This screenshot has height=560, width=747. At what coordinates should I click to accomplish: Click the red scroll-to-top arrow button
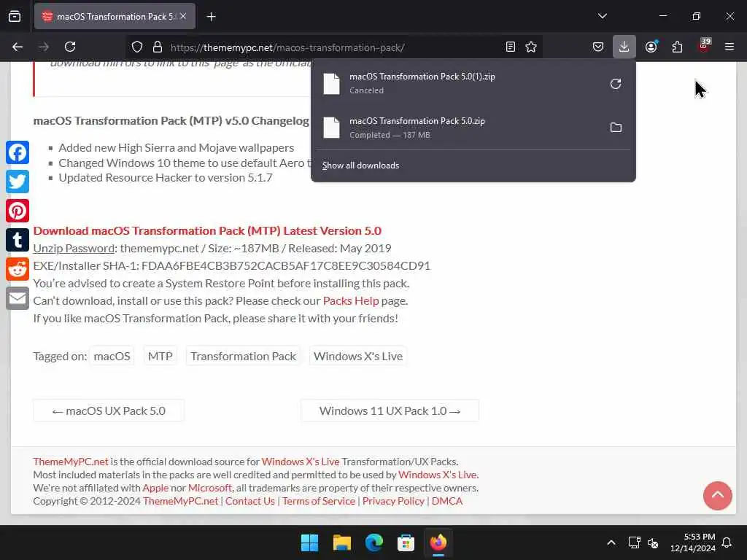(x=718, y=496)
